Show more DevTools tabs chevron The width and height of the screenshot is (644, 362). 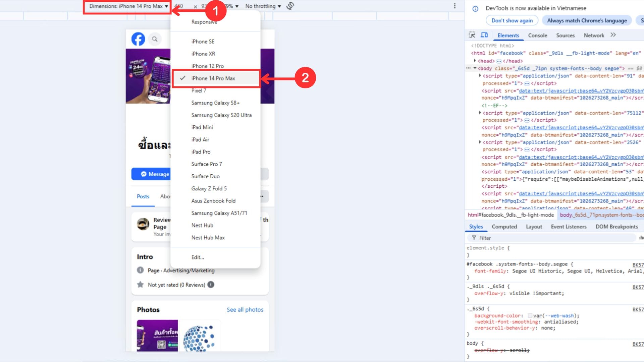coord(613,35)
